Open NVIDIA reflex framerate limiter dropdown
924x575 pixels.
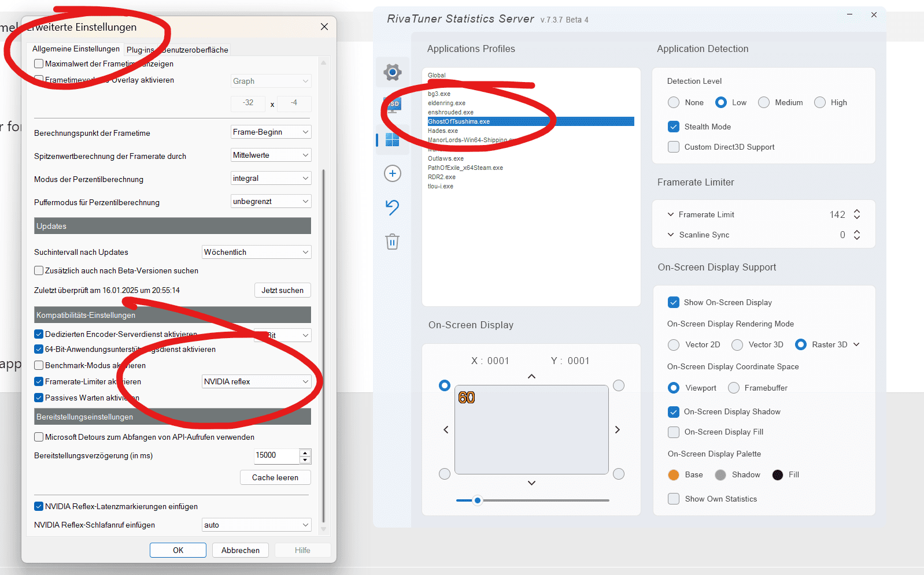256,381
